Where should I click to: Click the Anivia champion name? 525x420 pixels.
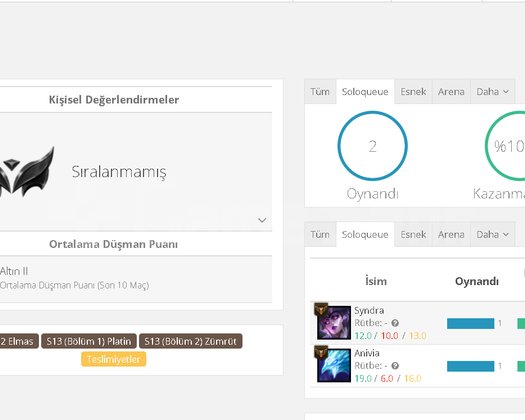point(367,353)
